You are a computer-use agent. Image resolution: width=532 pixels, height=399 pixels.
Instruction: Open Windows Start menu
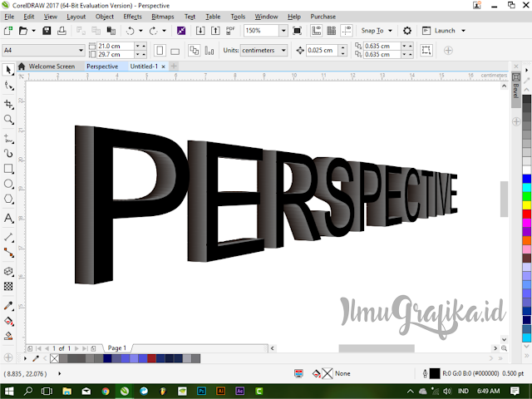point(9,392)
